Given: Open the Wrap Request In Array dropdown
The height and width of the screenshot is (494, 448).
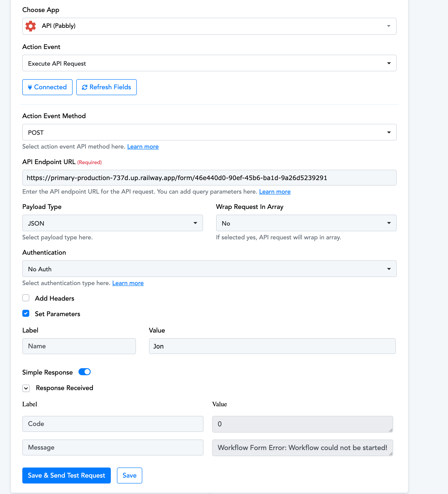Looking at the screenshot, I should pos(306,223).
